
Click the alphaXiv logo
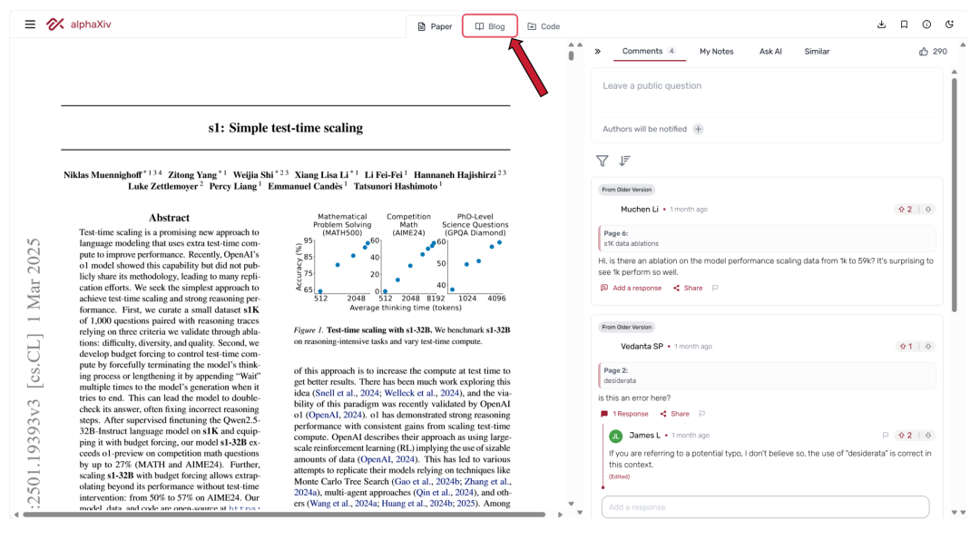79,25
